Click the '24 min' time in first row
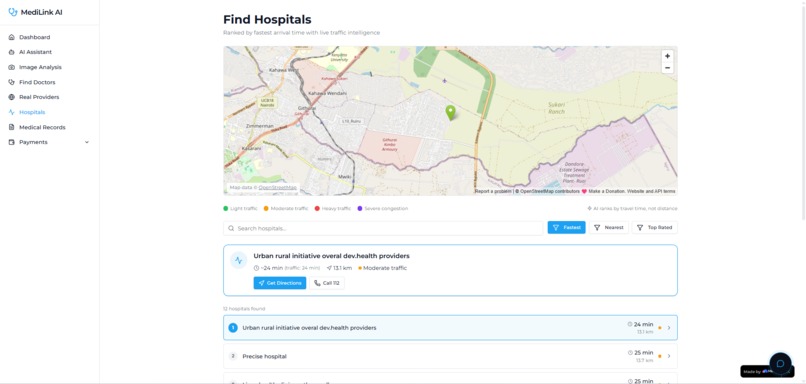The height and width of the screenshot is (384, 806). tap(643, 324)
